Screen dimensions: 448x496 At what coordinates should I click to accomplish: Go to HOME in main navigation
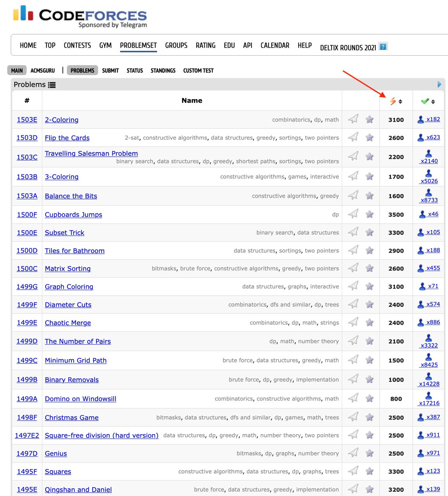pyautogui.click(x=28, y=45)
